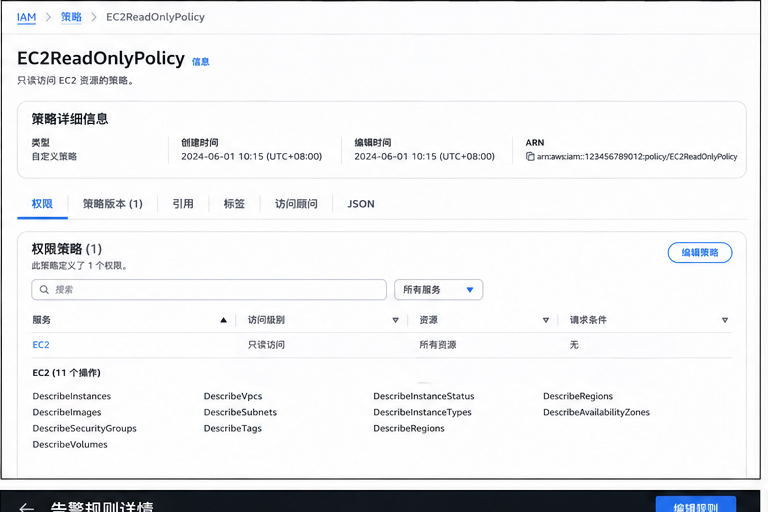Click the 创建时间 value 2024-06-01 10:15
Screen dimensions: 768x512
[252, 157]
